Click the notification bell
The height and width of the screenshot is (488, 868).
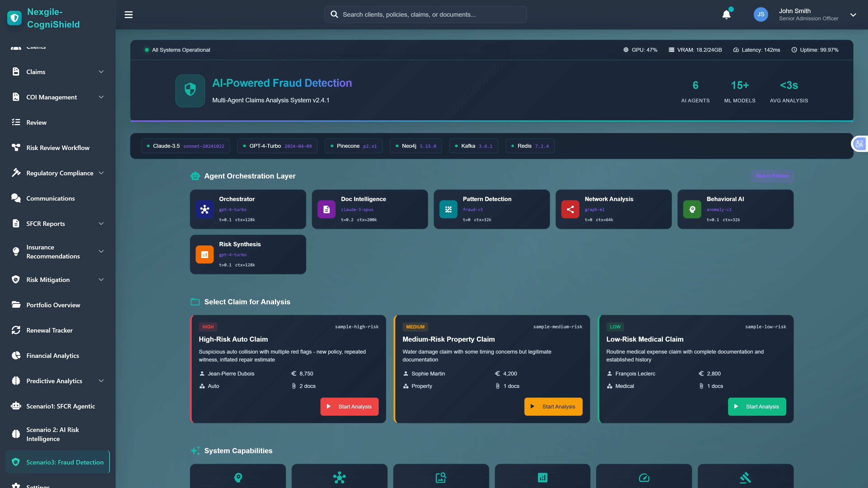coord(726,14)
